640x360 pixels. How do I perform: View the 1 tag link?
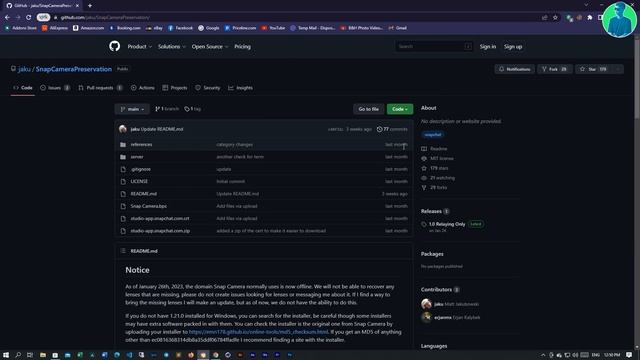tap(193, 109)
